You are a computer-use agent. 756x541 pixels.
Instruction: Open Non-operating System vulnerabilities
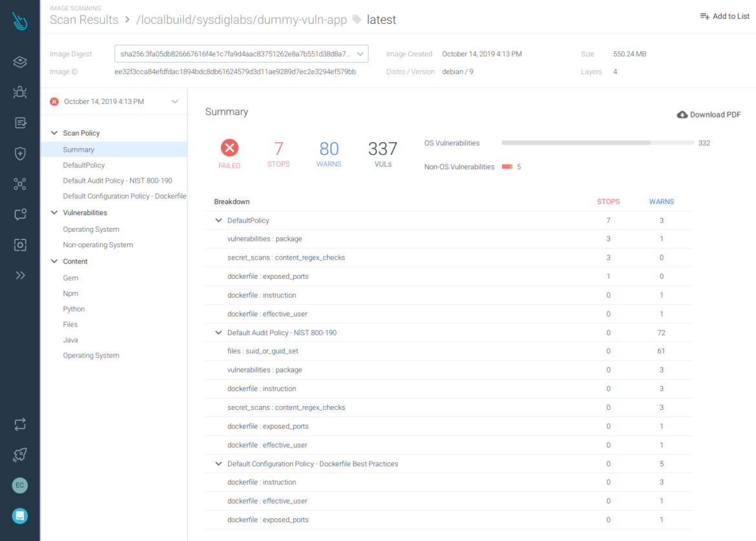(98, 245)
